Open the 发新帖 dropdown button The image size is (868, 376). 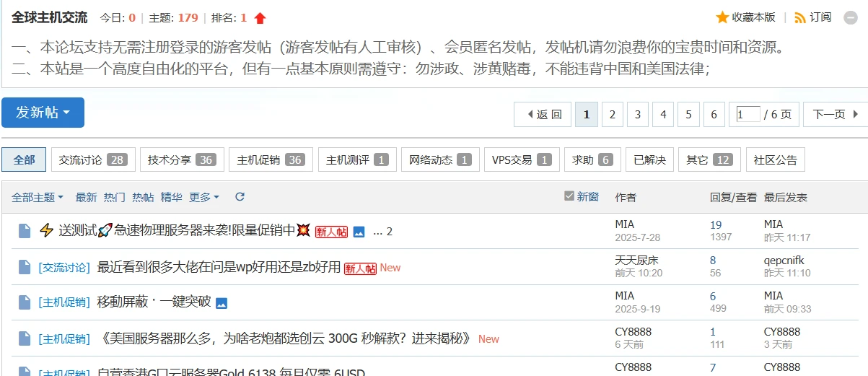[43, 113]
